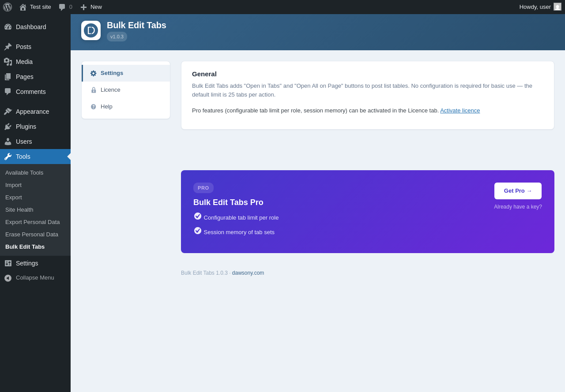This screenshot has width=565, height=392.
Task: Click the padlock icon beside Licence
Action: (94, 90)
